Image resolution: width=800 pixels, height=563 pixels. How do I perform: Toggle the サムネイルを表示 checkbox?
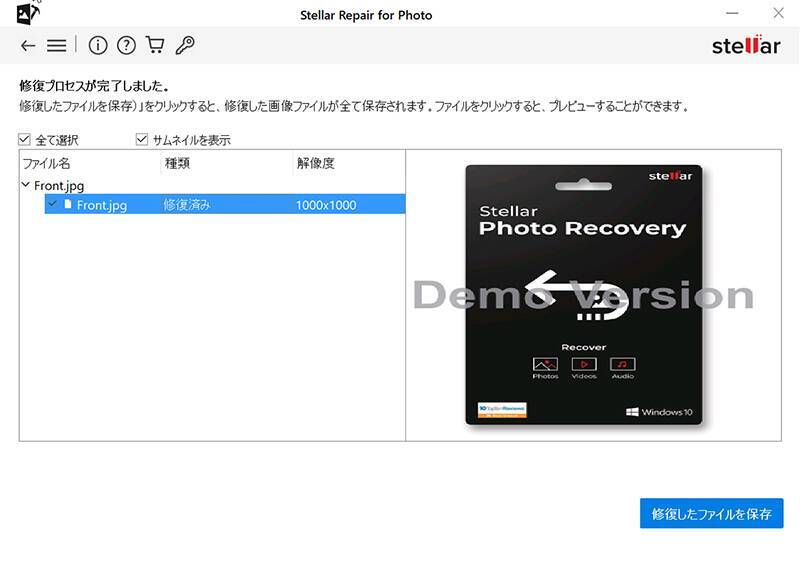click(x=142, y=139)
